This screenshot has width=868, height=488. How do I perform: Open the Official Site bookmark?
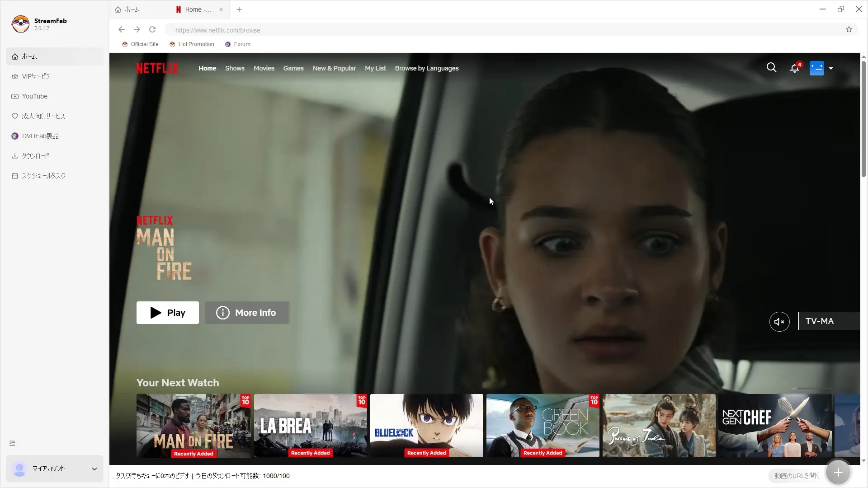pos(140,44)
